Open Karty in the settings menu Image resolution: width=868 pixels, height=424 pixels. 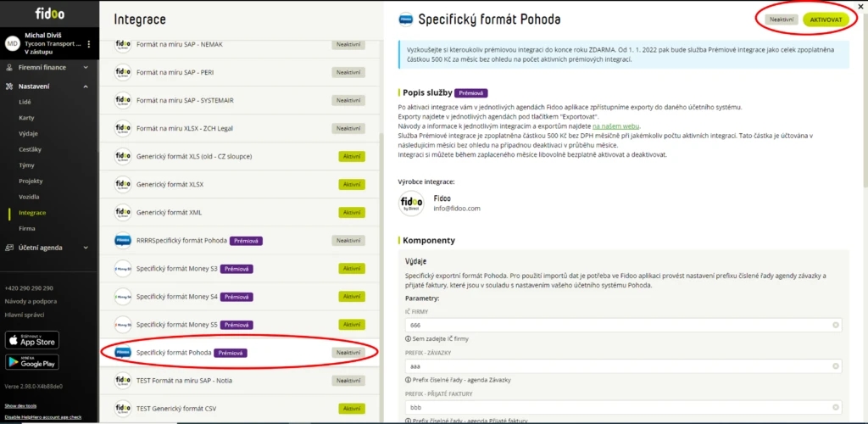26,118
